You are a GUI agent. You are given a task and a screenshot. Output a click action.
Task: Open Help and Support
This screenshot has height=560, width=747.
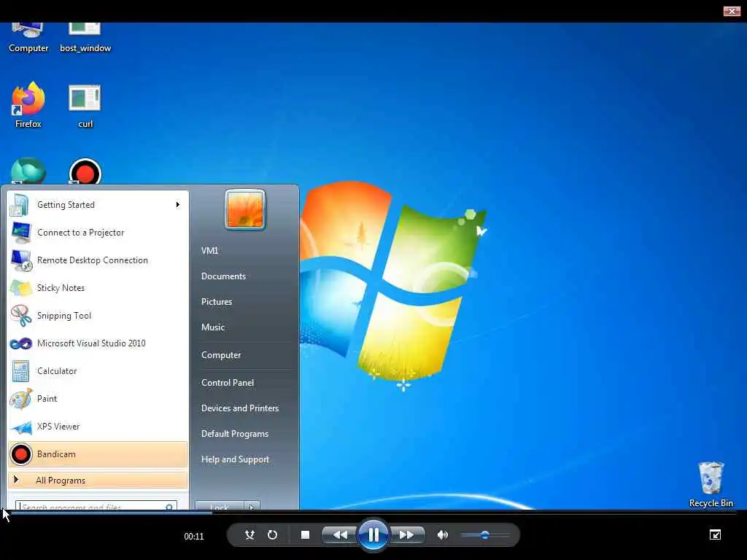click(236, 459)
